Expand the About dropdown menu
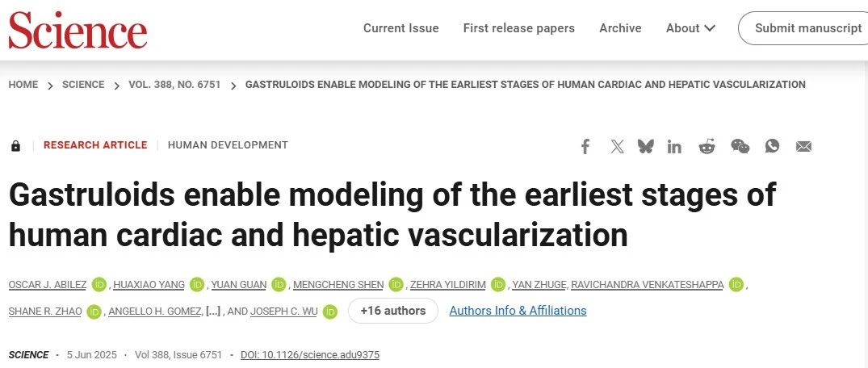Viewport: 868px width, 368px height. (x=690, y=28)
